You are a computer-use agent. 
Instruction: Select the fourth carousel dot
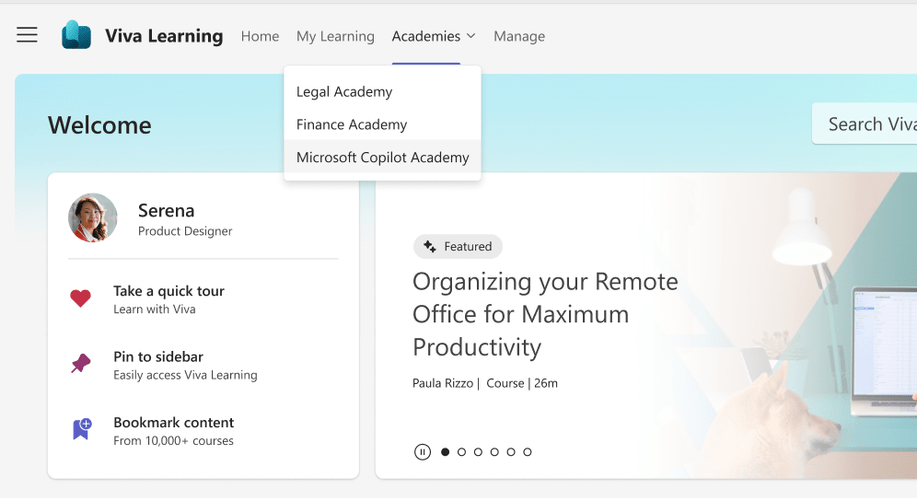pyautogui.click(x=494, y=452)
